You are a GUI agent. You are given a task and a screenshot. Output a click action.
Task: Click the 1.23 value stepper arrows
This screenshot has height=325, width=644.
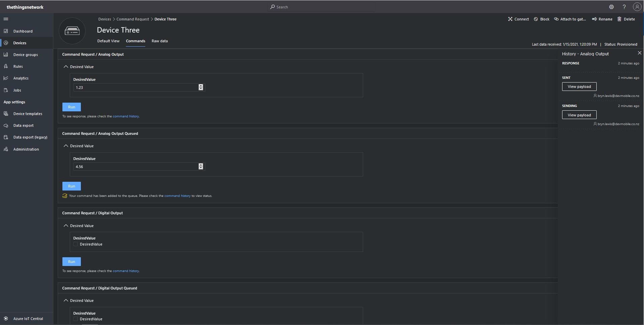coord(201,87)
